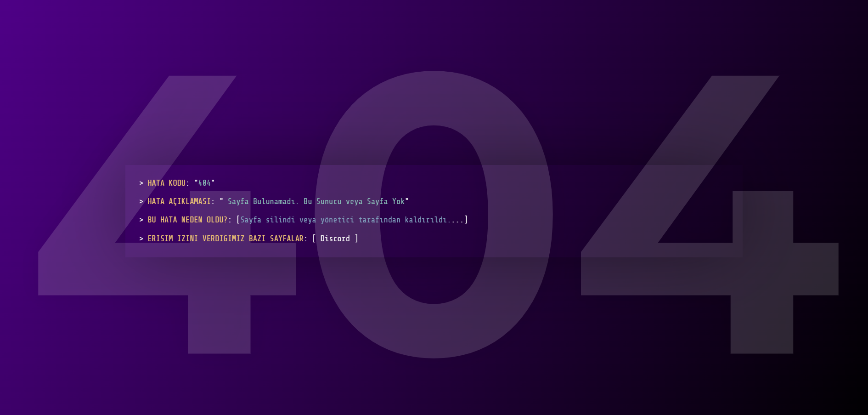Click the "ERISIM IZINI VERDIGIMIZ BAZI SAYFALAR" label
Screen dimensions: 868x415
click(226, 239)
